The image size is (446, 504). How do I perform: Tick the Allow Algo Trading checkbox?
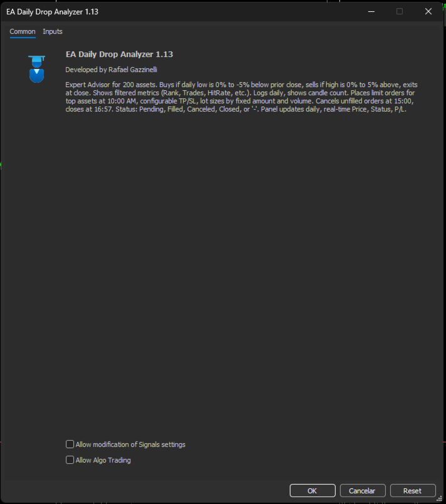point(70,460)
